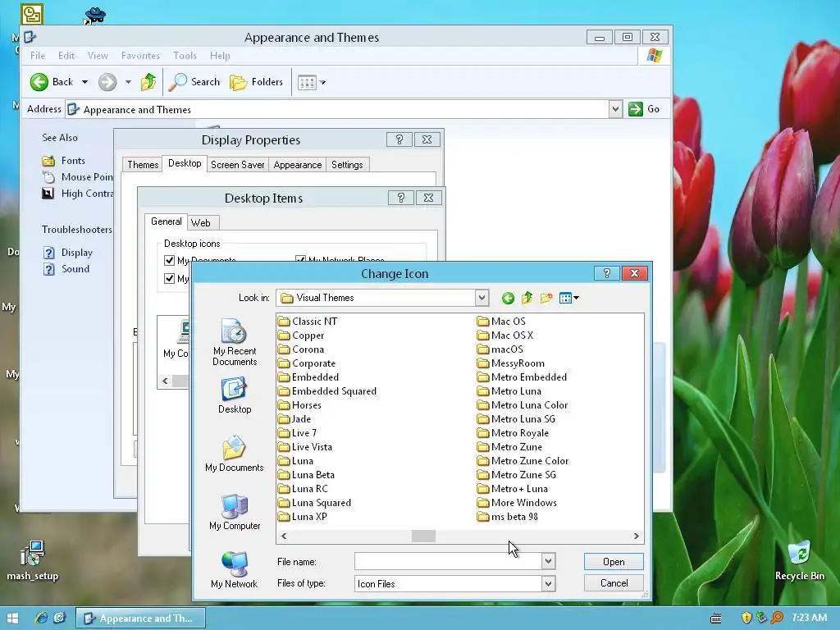Viewport: 840px width, 630px height.
Task: Click the on-screen keyboard tray icon
Action: pyautogui.click(x=715, y=619)
